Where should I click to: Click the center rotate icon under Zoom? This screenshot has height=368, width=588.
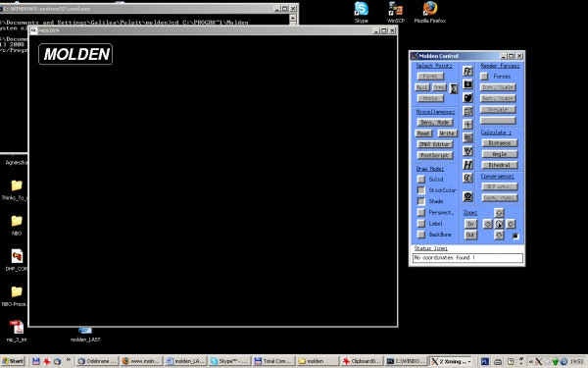point(499,224)
